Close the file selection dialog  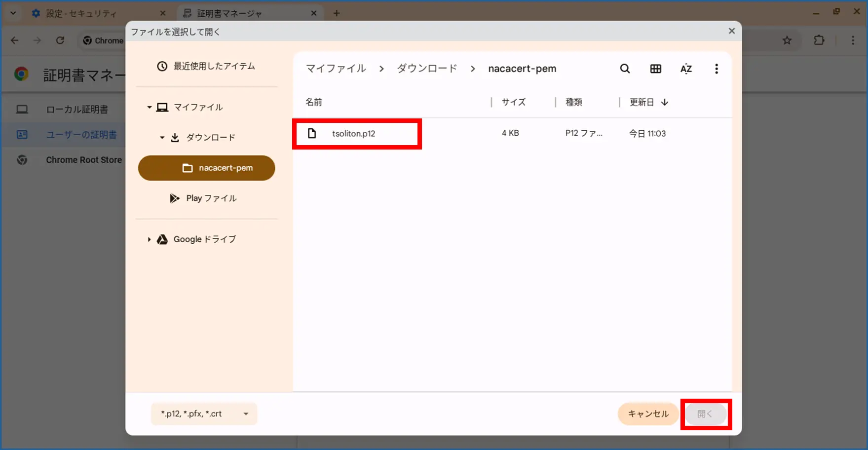pyautogui.click(x=731, y=31)
